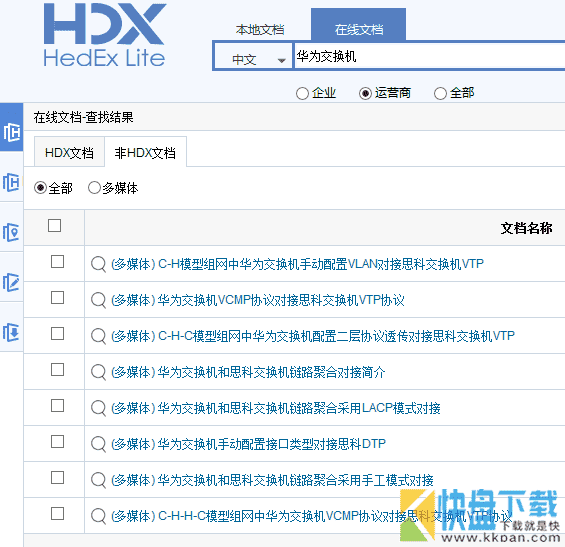Open link C-H-C模型组网 二层协议透传对接

313,336
